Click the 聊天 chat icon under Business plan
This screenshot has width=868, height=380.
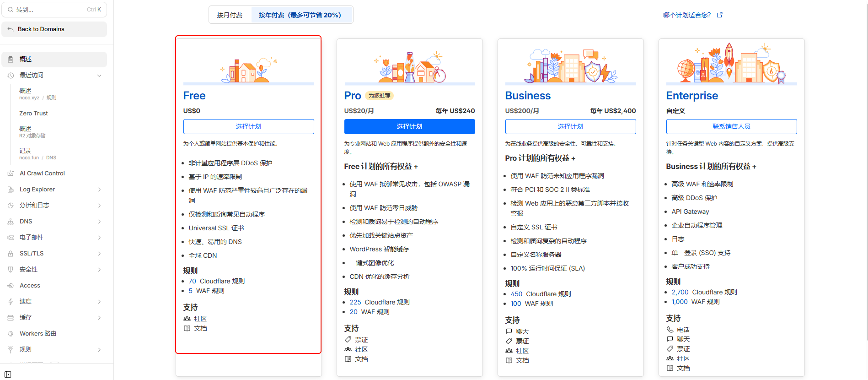(509, 331)
